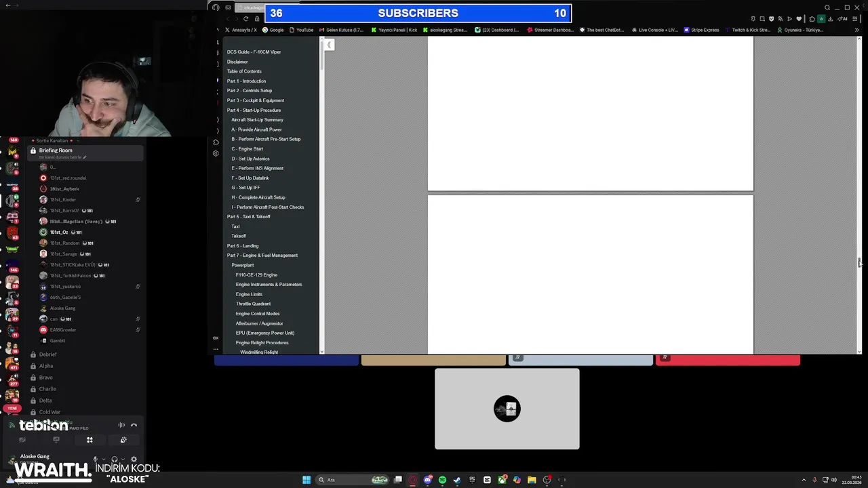Open Spotify from the taskbar

(442, 480)
